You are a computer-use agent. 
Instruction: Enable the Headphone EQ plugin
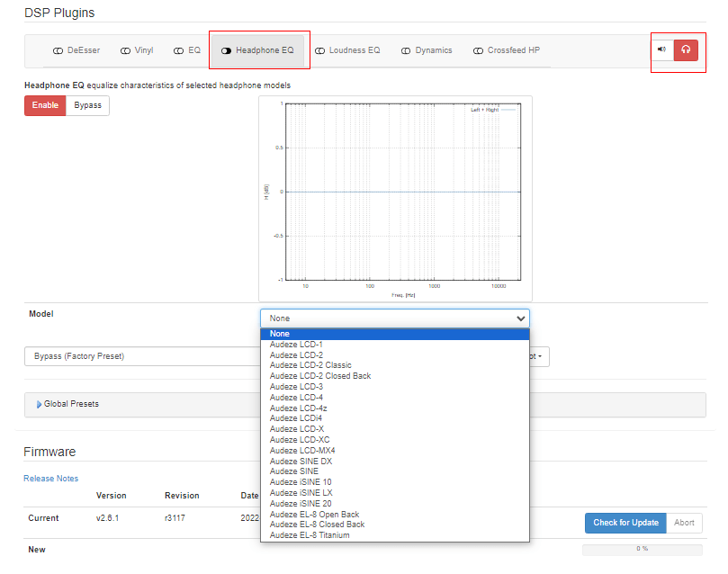coord(45,105)
